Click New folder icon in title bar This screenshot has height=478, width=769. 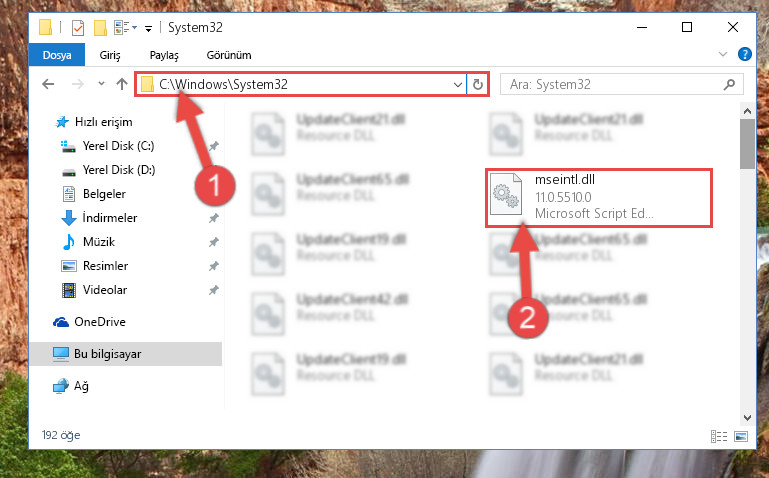[100, 27]
